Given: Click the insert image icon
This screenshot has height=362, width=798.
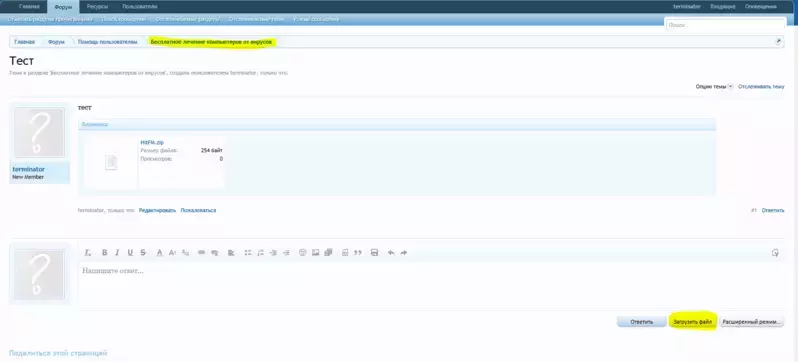Looking at the screenshot, I should click(x=316, y=253).
